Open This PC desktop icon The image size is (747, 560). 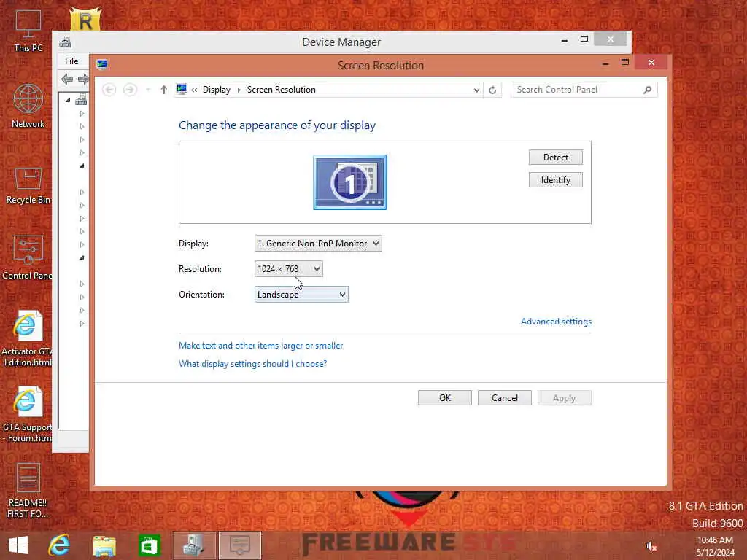28,31
